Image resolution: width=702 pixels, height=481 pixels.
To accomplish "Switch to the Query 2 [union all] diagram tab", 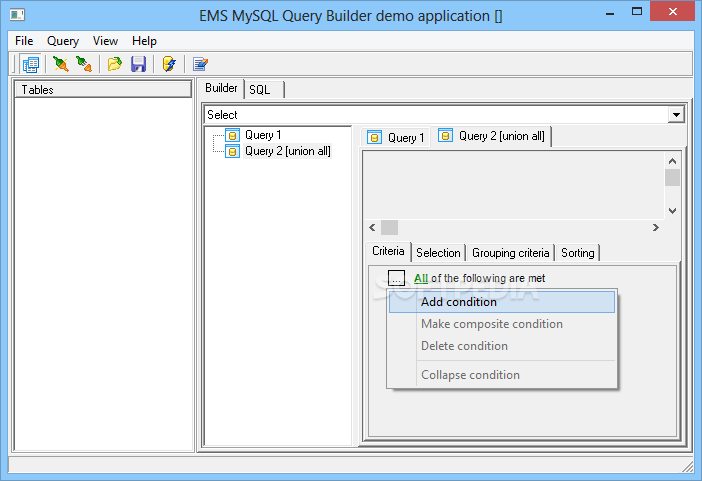I will [491, 136].
